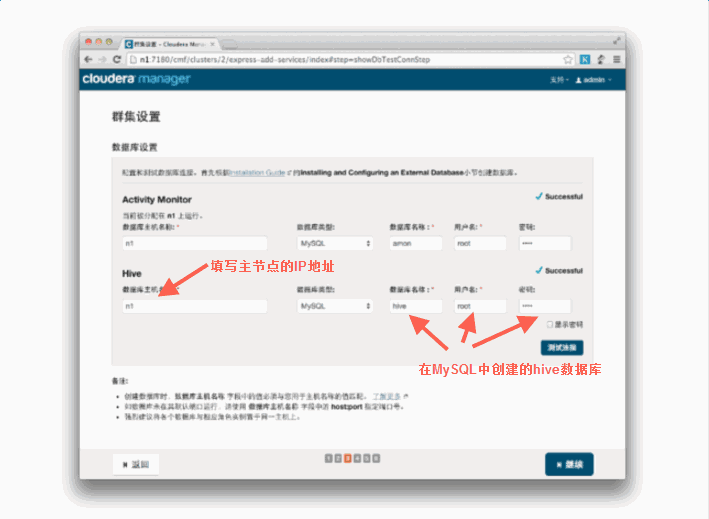This screenshot has height=519, width=709.
Task: Go forward using the browser forward arrow
Action: tap(103, 60)
